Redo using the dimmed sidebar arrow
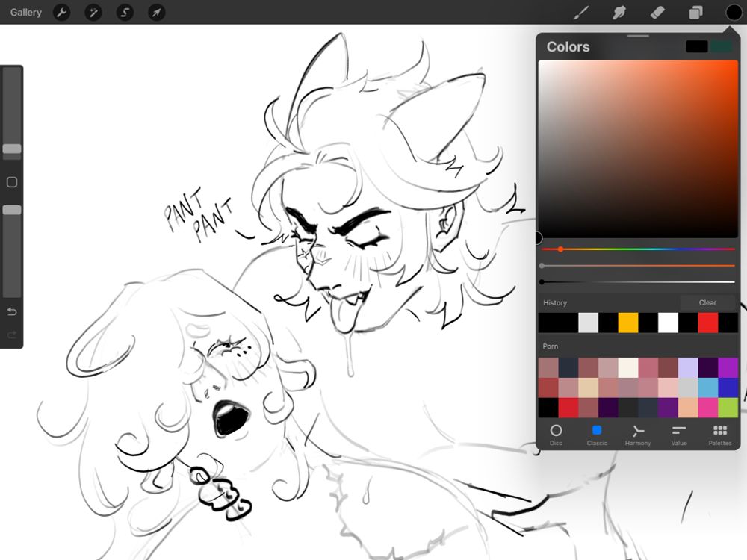This screenshot has width=747, height=560. pyautogui.click(x=12, y=335)
